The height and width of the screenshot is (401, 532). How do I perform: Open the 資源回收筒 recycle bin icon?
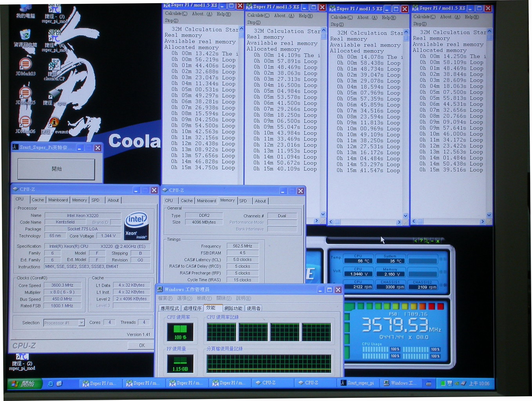[25, 38]
